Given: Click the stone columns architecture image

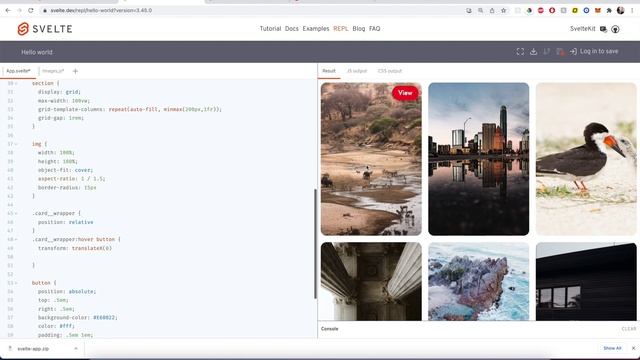Looking at the screenshot, I should pos(371,282).
